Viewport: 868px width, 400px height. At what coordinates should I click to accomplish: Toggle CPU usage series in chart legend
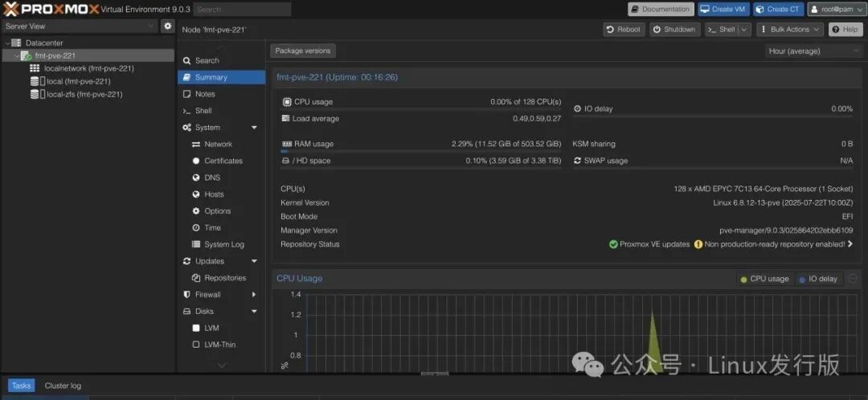(764, 279)
